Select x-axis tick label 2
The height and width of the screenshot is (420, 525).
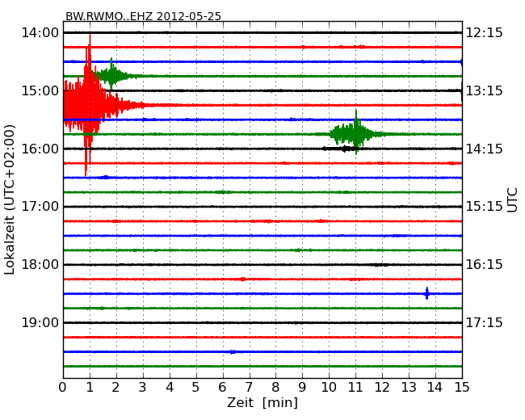pyautogui.click(x=115, y=388)
